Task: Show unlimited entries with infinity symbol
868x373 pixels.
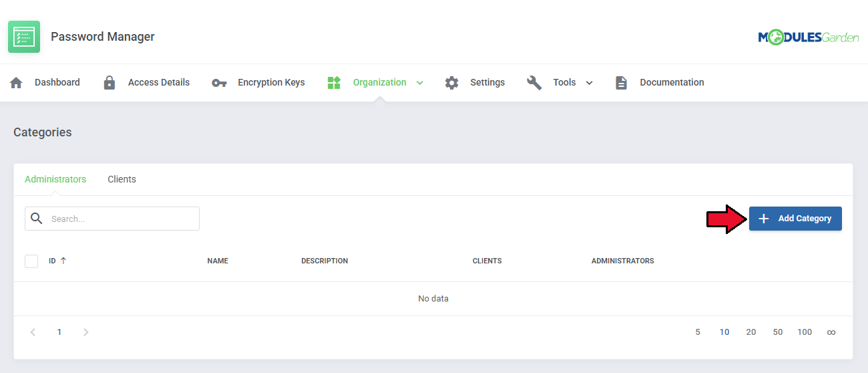Action: pos(831,332)
